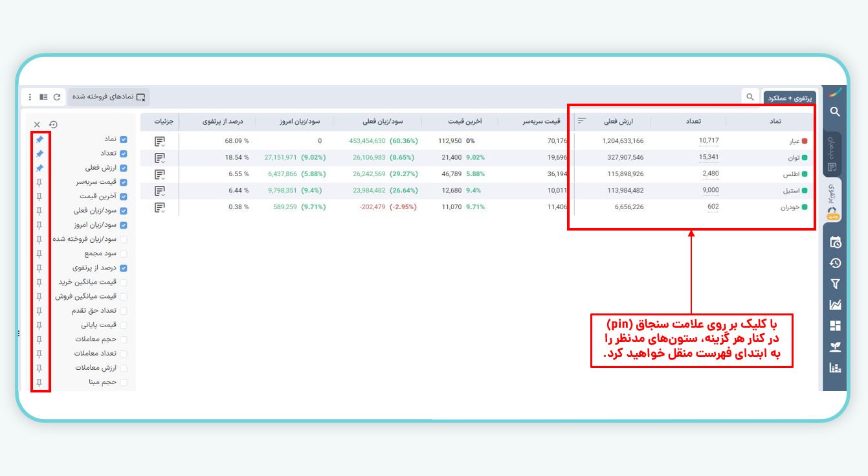
Task: Click quantity 9,000 in استیل row
Action: pos(711,190)
